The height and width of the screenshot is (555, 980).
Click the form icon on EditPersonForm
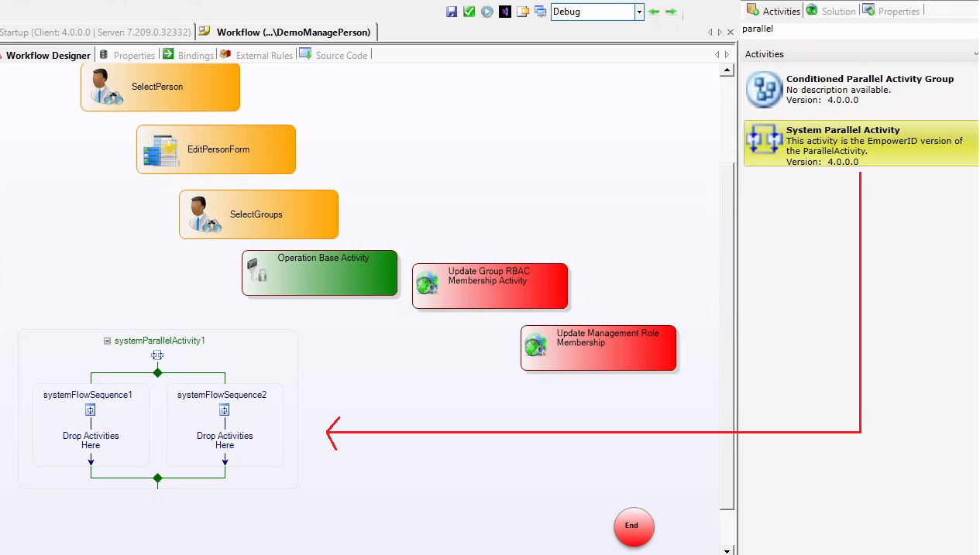(162, 151)
